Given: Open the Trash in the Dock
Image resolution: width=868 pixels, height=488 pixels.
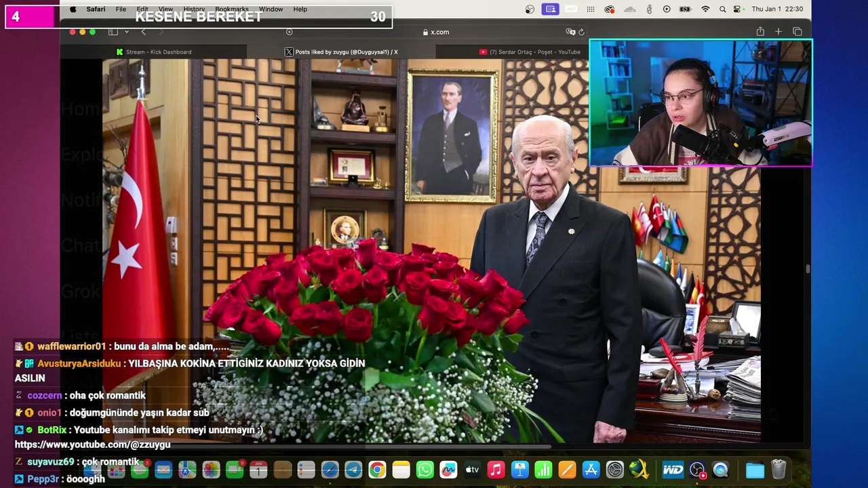Looking at the screenshot, I should (x=778, y=470).
